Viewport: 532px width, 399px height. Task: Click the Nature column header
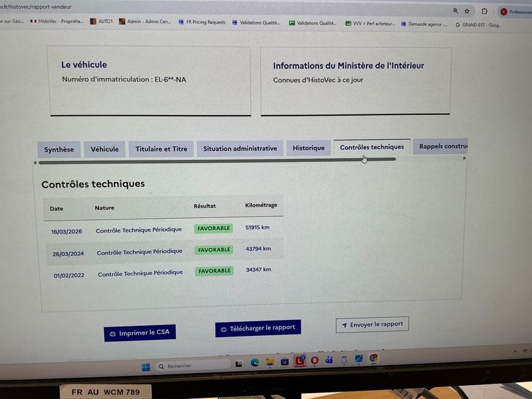[104, 207]
